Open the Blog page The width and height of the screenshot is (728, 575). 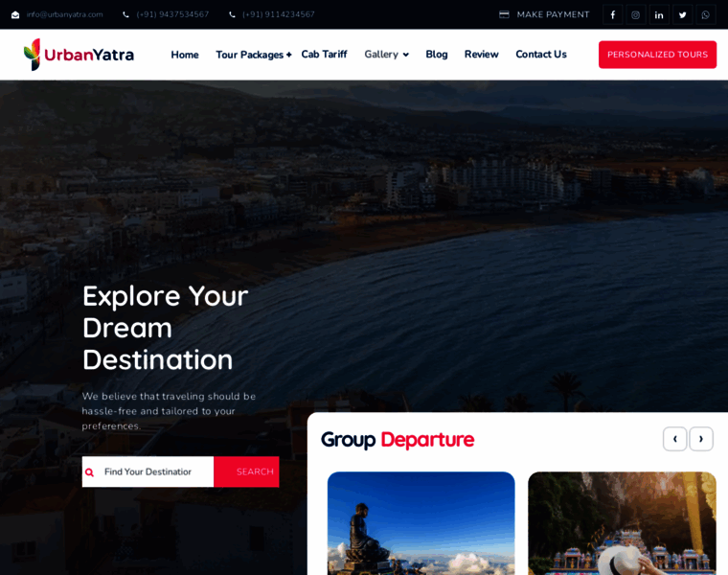pyautogui.click(x=437, y=55)
